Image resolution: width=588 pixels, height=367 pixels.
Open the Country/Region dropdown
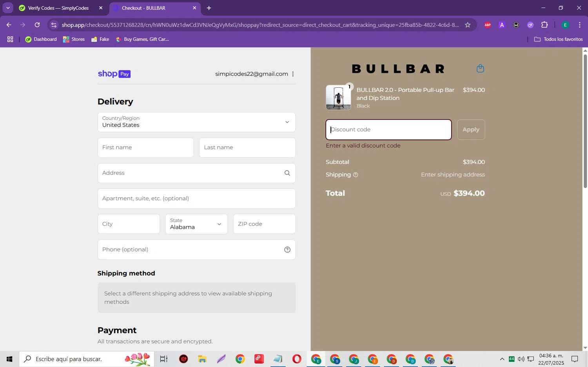[196, 122]
